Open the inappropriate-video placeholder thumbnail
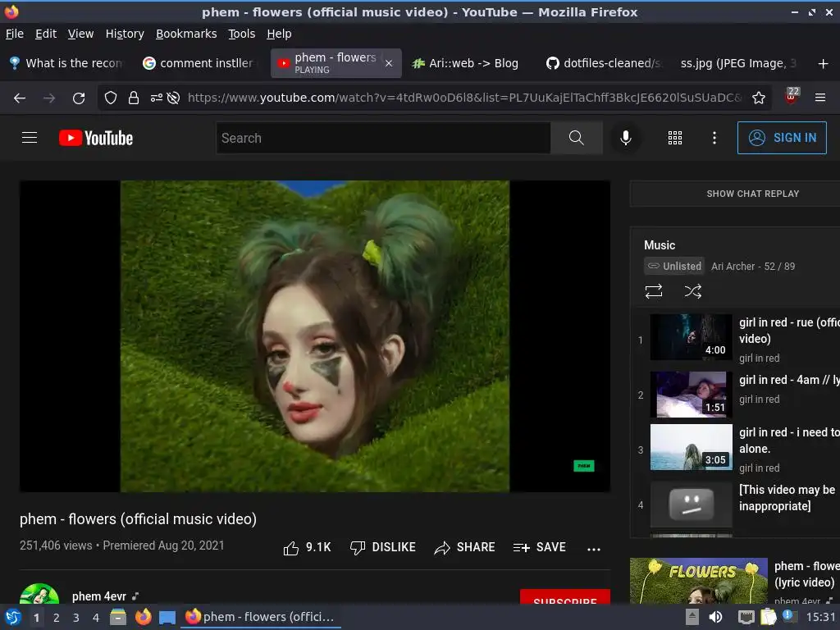This screenshot has height=630, width=840. (691, 504)
